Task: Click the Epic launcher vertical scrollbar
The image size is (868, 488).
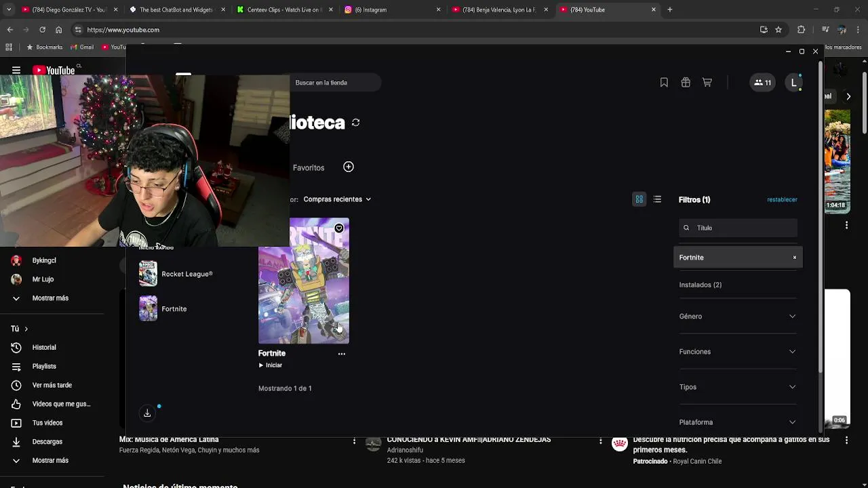Action: click(821, 217)
